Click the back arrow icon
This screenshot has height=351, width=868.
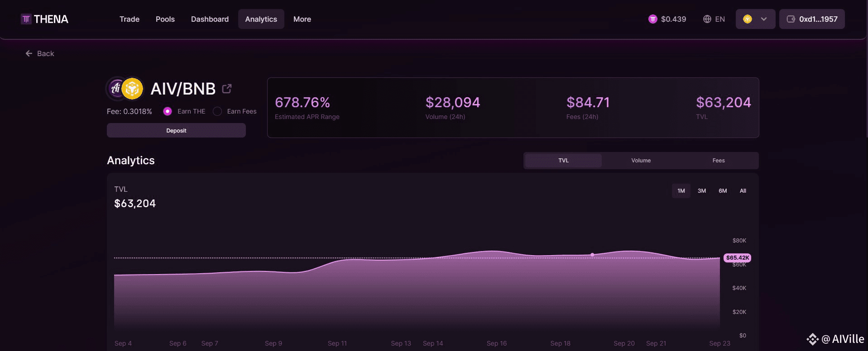[x=29, y=53]
